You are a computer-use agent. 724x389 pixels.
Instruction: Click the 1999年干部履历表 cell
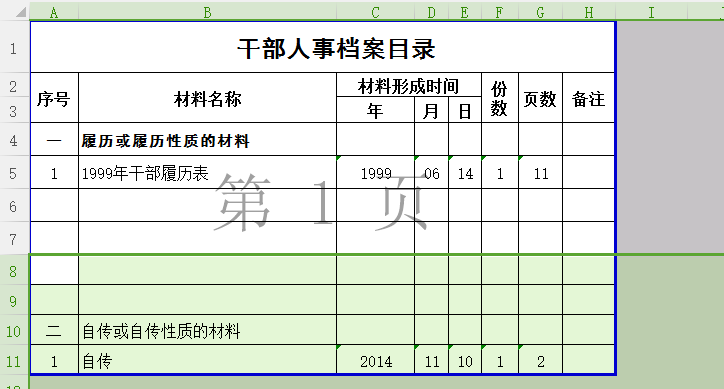[207, 172]
